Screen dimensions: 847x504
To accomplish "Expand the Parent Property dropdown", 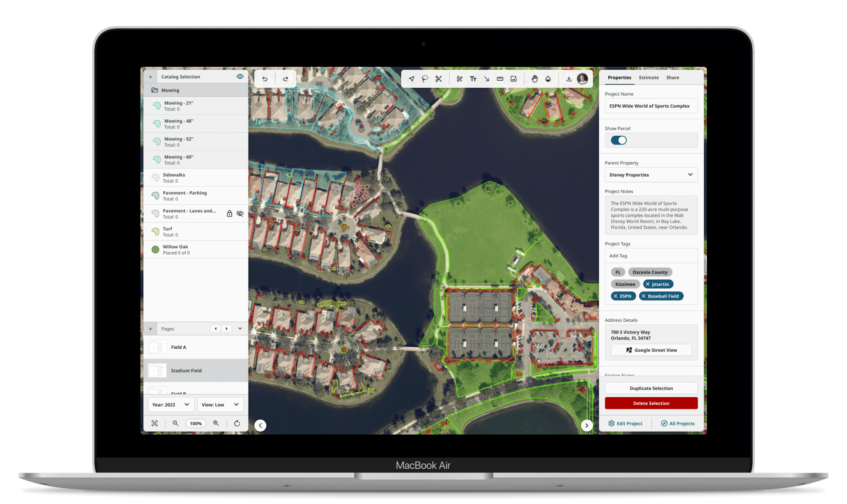I will click(690, 175).
